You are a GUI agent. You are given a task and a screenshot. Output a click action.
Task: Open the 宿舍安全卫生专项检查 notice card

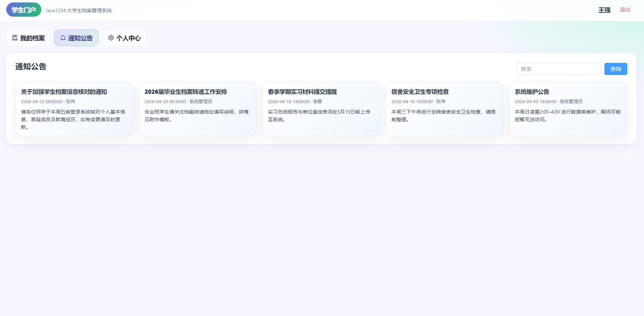(445, 109)
